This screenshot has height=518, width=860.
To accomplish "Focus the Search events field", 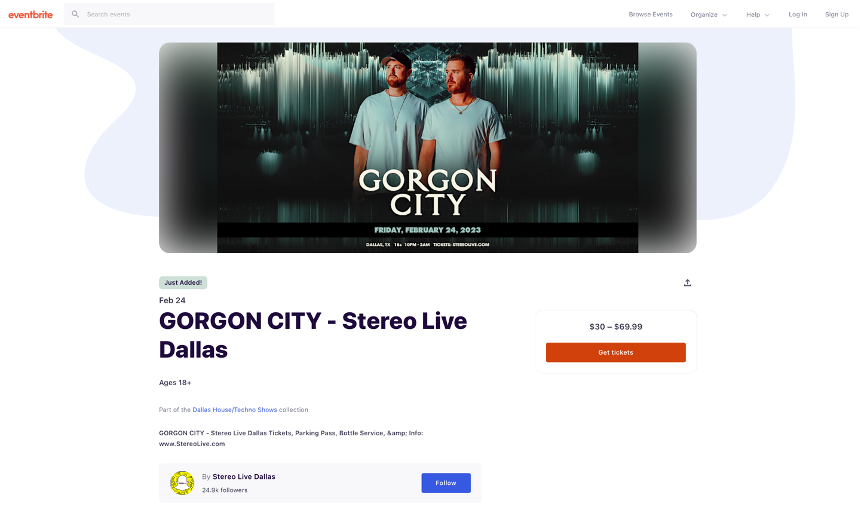I will click(169, 14).
